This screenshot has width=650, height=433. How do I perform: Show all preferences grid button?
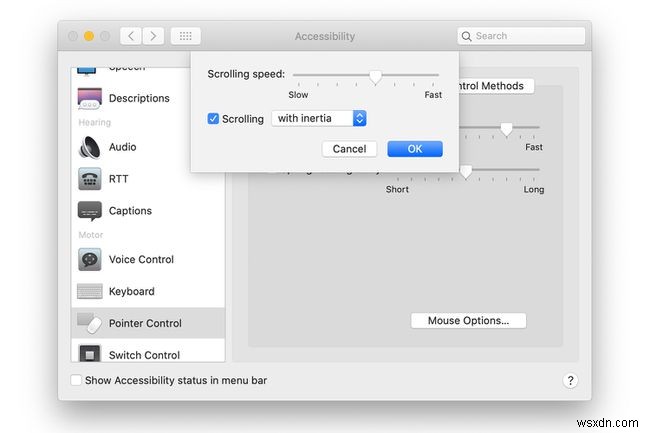pos(185,36)
